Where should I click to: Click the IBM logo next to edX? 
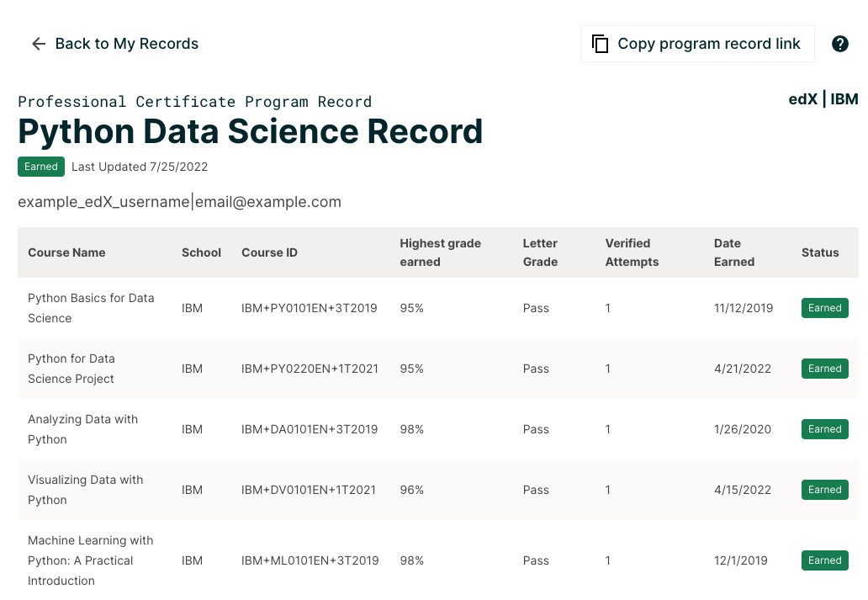(x=844, y=99)
